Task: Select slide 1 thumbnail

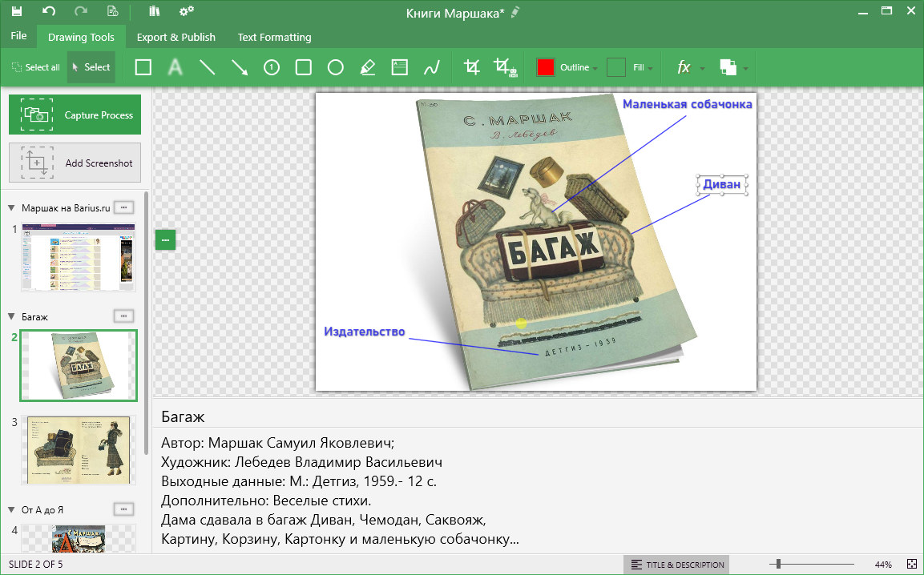Action: 79,257
